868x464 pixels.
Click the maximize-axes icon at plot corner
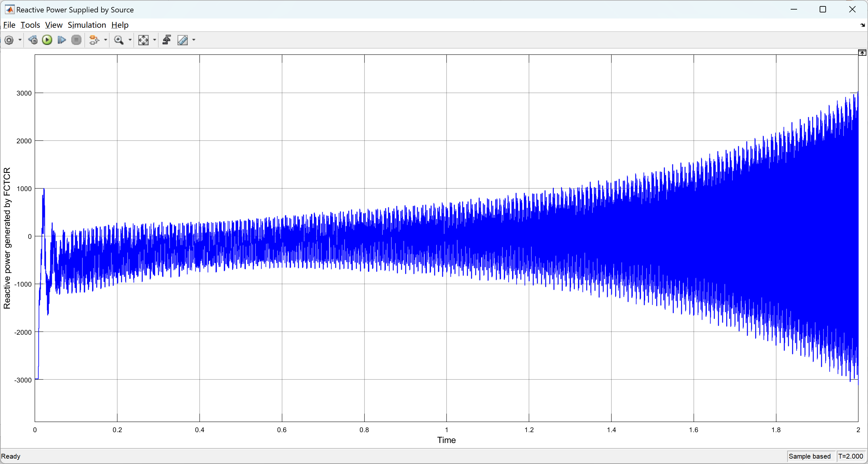point(862,53)
